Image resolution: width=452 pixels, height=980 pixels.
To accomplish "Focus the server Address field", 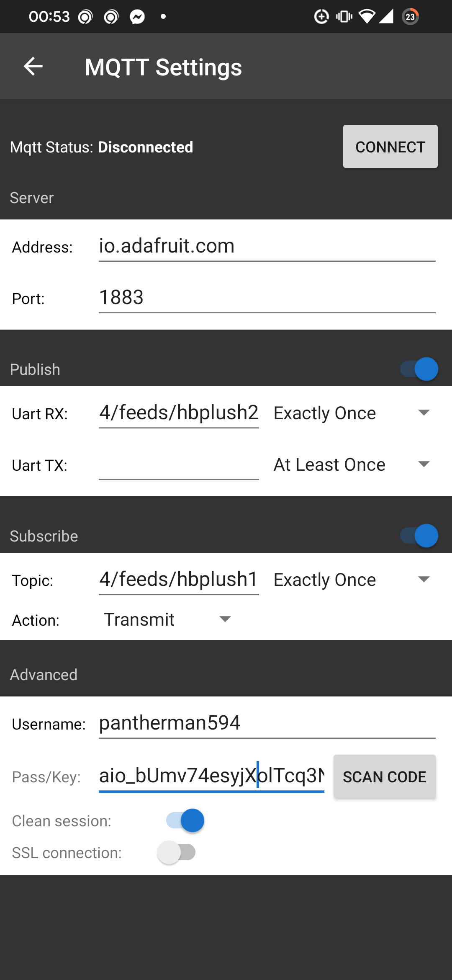I will click(267, 246).
